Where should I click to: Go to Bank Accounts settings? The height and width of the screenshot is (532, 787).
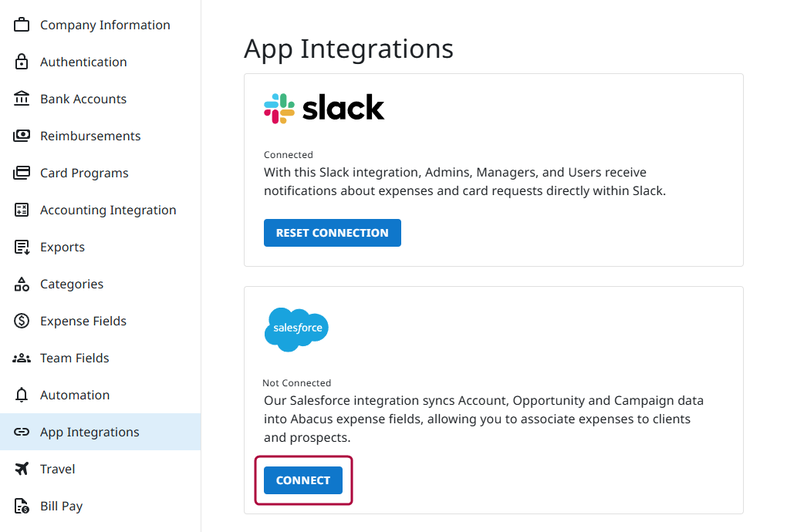83,99
